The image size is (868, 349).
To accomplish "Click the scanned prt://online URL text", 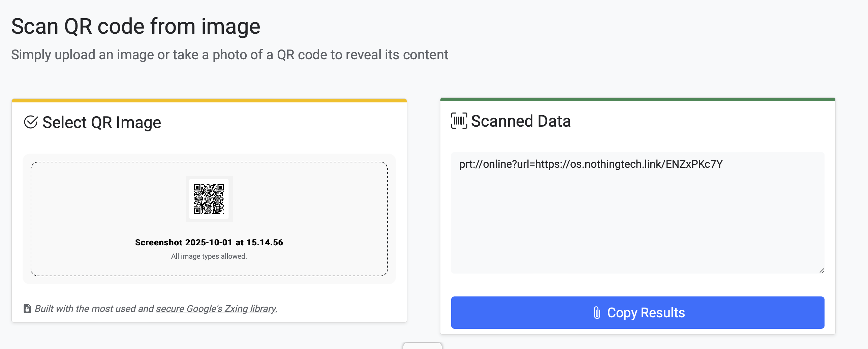I will click(591, 164).
